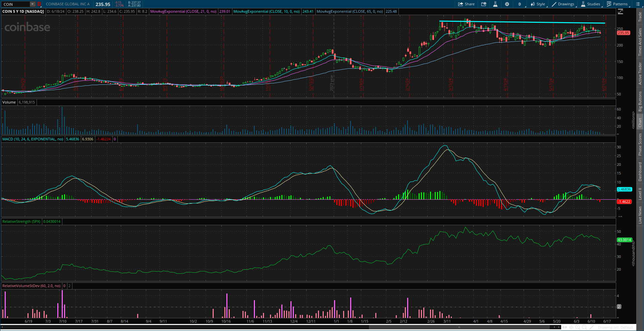Open the Dashboard sidebar tab

coord(640,172)
